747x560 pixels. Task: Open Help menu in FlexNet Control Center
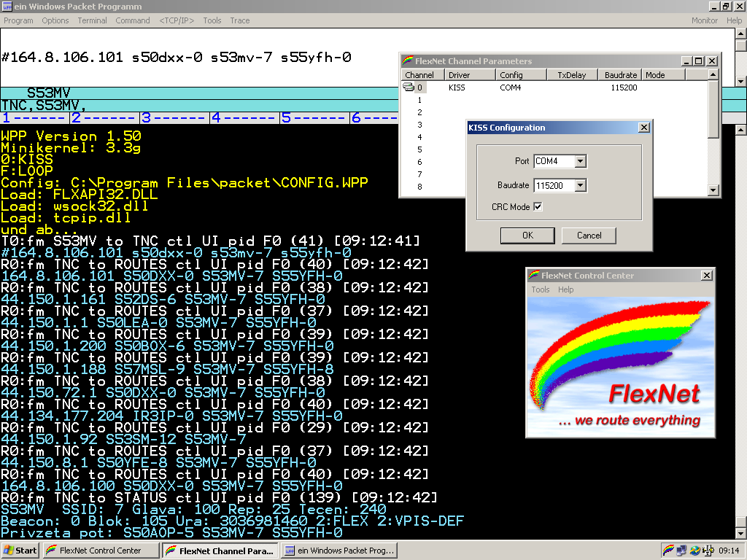tap(565, 289)
